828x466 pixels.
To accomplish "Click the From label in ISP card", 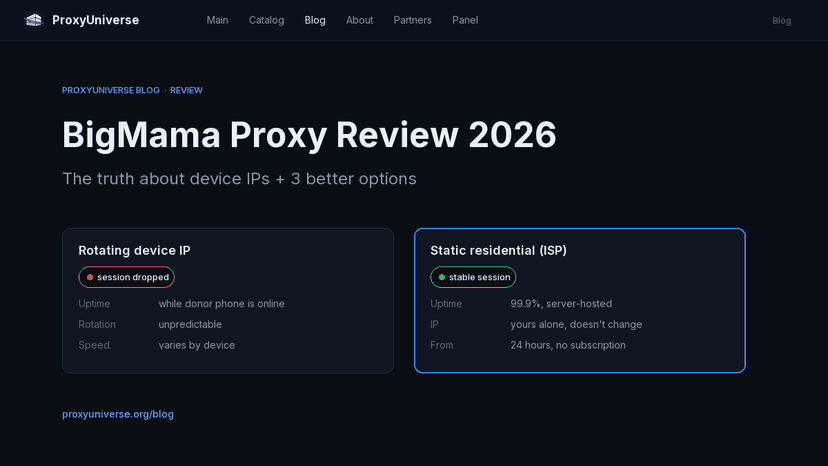I will tap(441, 345).
